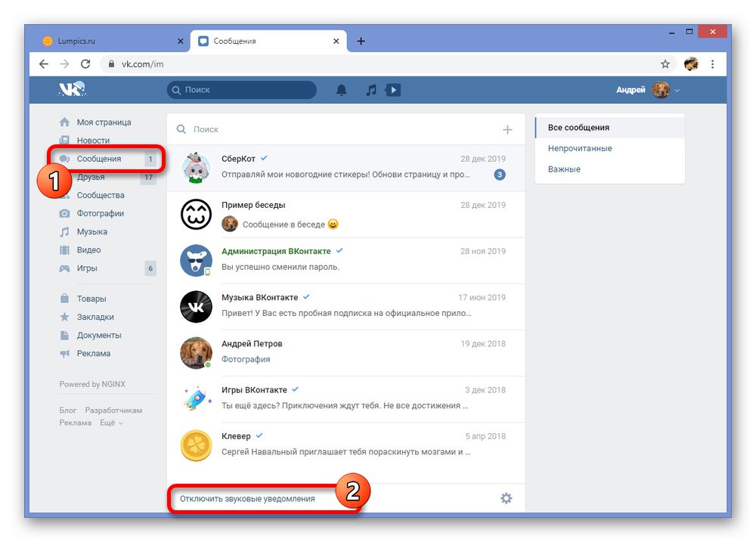Open a new browser tab with plus
Screen dimensions: 756x542
361,41
